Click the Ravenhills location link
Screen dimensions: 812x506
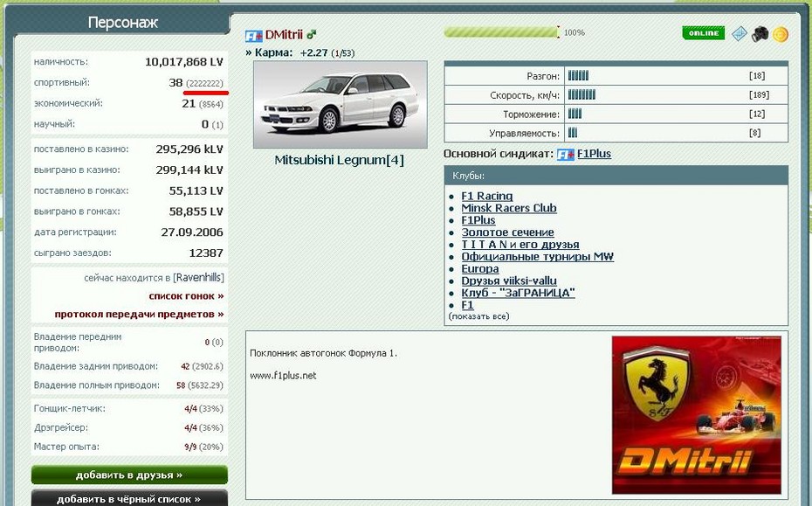coord(199,278)
